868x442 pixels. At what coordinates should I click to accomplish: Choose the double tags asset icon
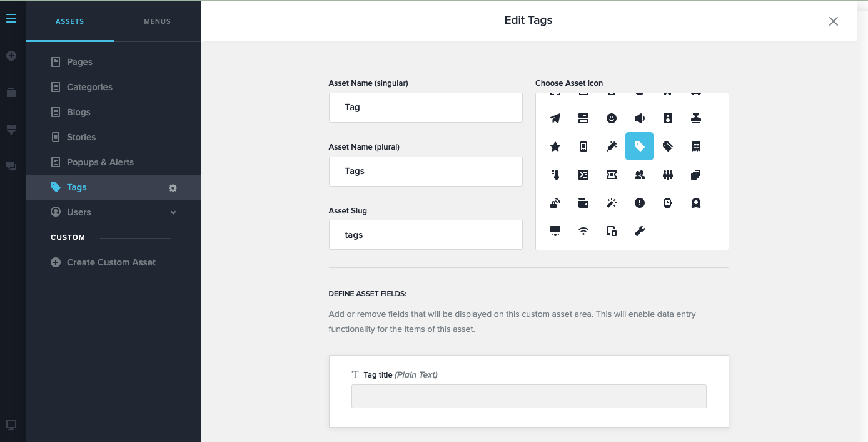pyautogui.click(x=668, y=146)
